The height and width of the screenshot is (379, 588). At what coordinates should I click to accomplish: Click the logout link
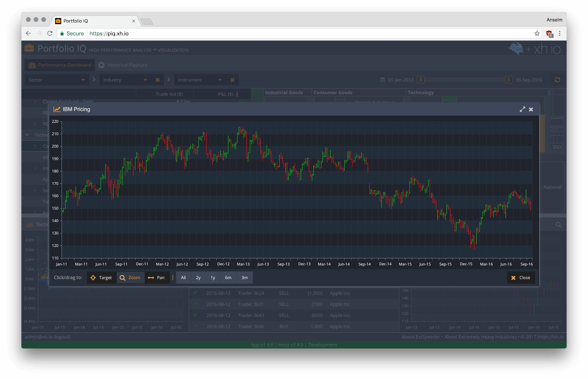point(62,337)
